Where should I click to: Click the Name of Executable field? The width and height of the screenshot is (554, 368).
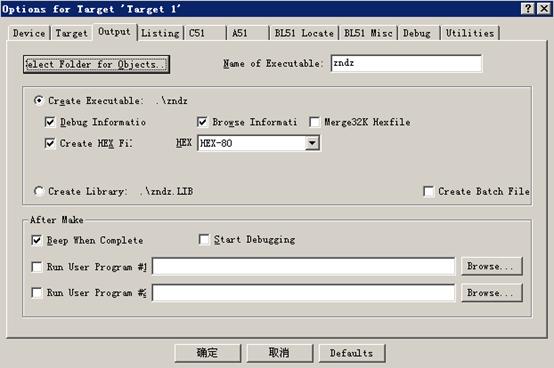pyautogui.click(x=406, y=63)
